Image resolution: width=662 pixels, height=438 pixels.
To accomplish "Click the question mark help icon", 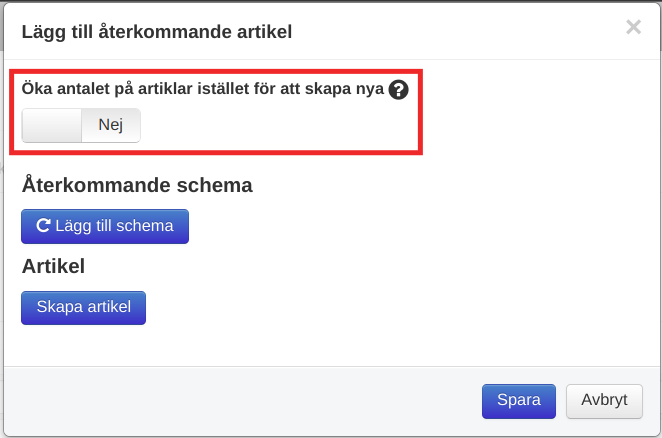I will [x=399, y=89].
